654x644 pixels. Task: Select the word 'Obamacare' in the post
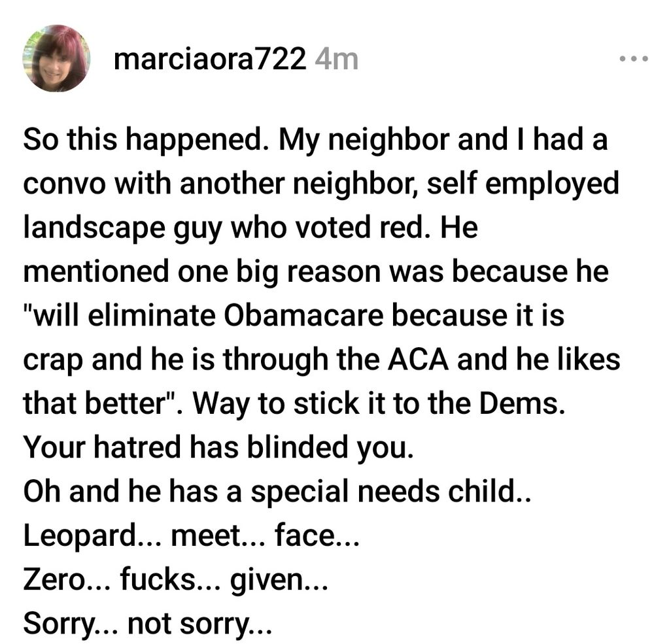(303, 315)
